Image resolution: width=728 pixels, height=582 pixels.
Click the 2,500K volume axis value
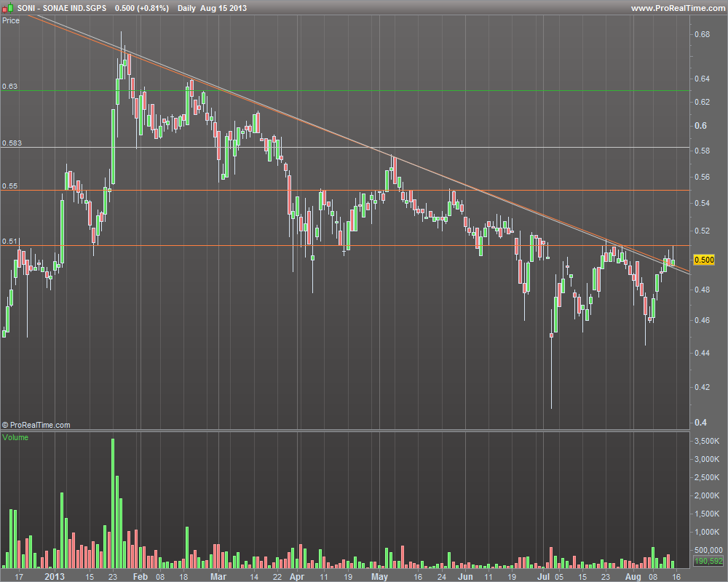707,477
